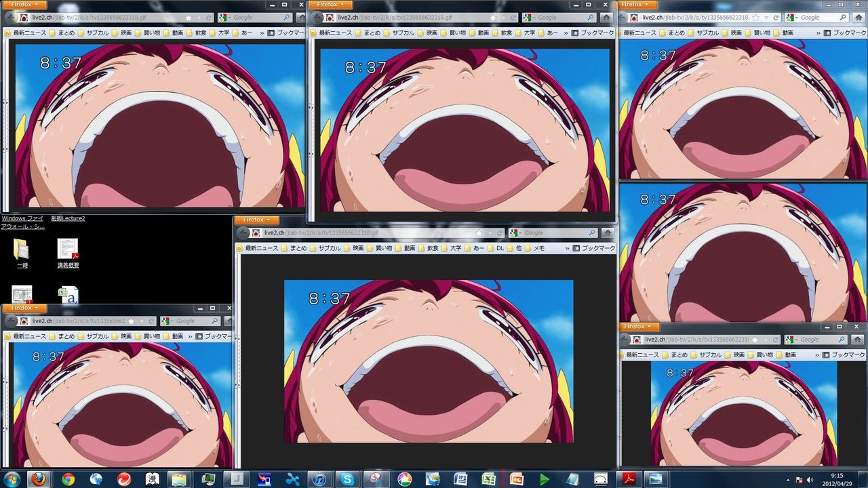Open Home page in the bottom-right Firefox window
Viewport: 868px width, 488px height.
coord(857,340)
